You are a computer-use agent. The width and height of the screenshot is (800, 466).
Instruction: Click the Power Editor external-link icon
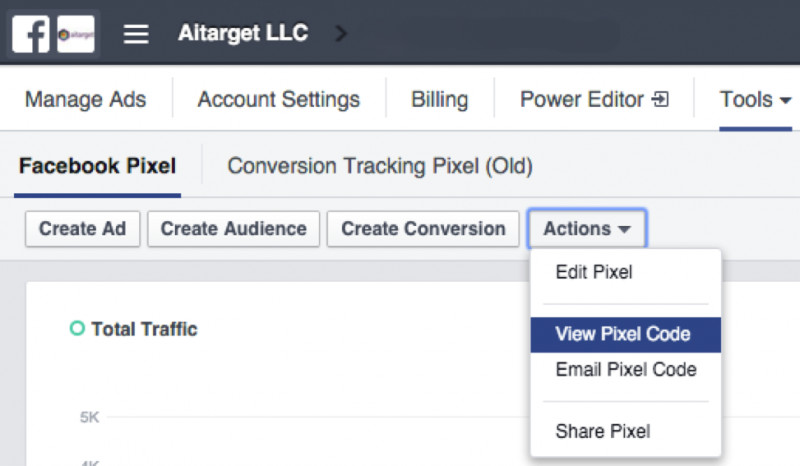(660, 99)
